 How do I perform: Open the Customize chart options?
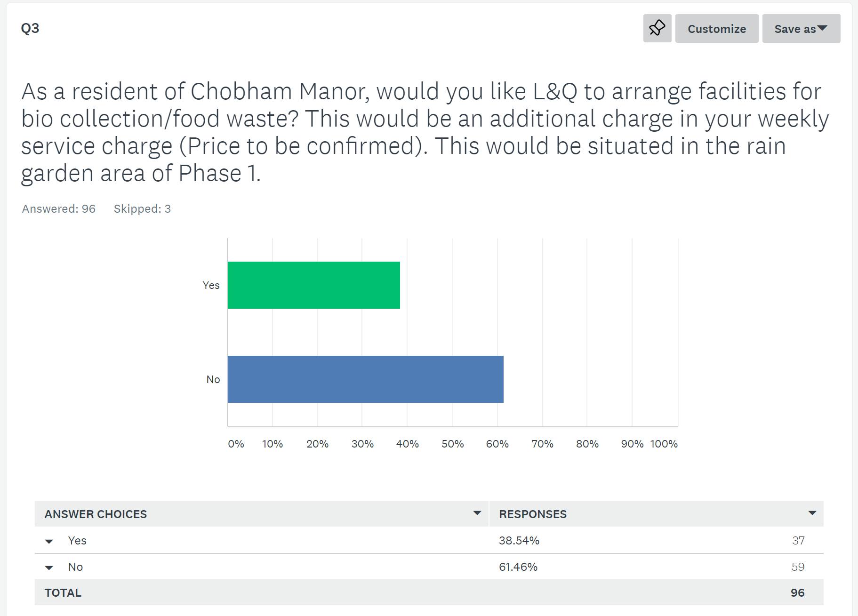pos(716,29)
